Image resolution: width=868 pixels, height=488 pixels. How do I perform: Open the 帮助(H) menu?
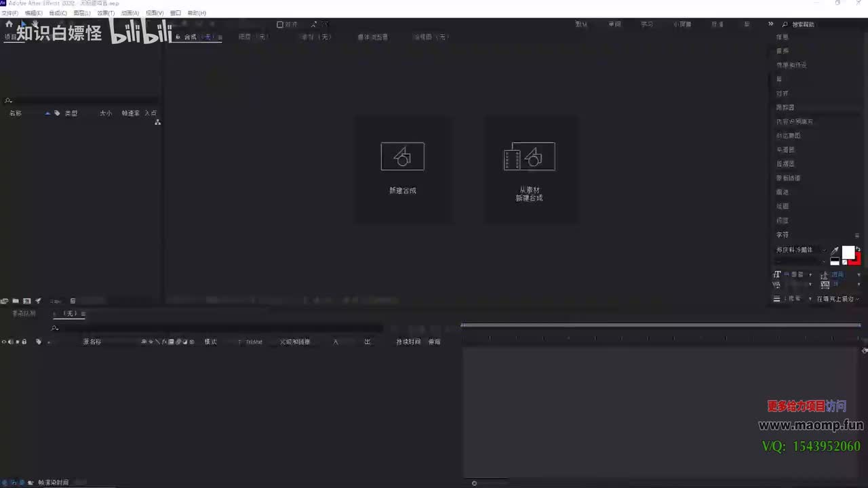pos(197,13)
